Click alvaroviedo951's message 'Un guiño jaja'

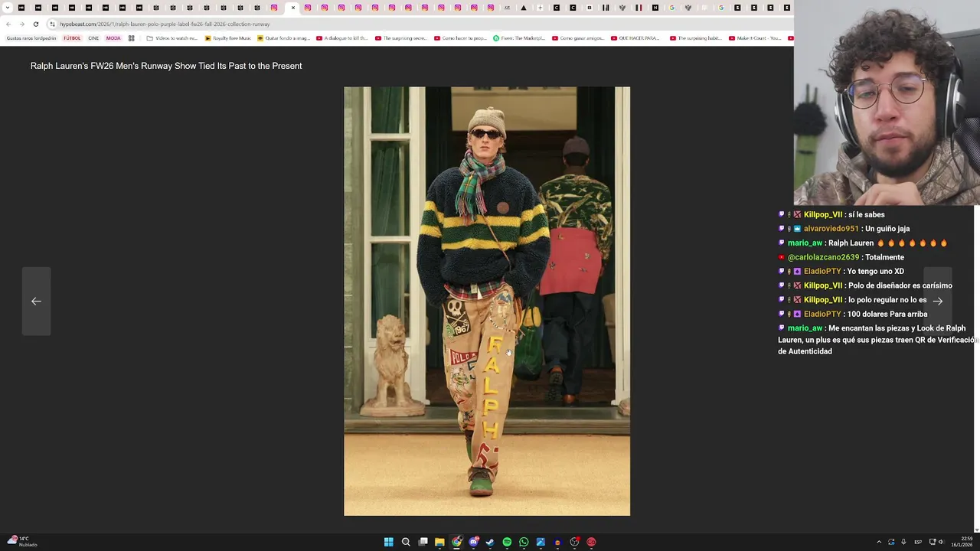[x=887, y=229]
